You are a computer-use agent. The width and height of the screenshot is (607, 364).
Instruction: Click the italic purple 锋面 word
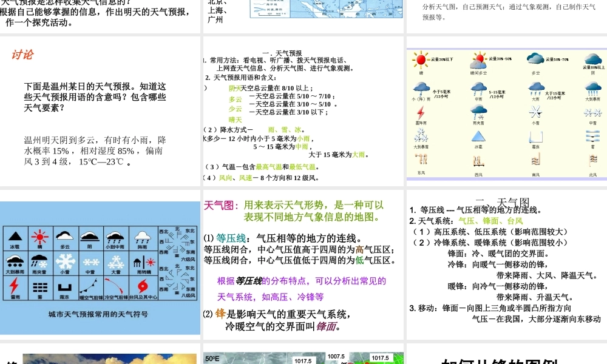326,326
